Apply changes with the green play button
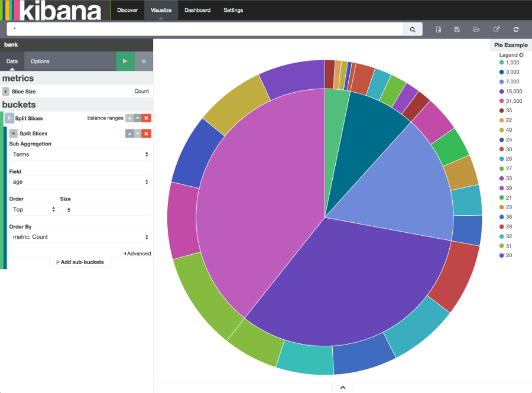The width and height of the screenshot is (532, 393). click(x=125, y=61)
